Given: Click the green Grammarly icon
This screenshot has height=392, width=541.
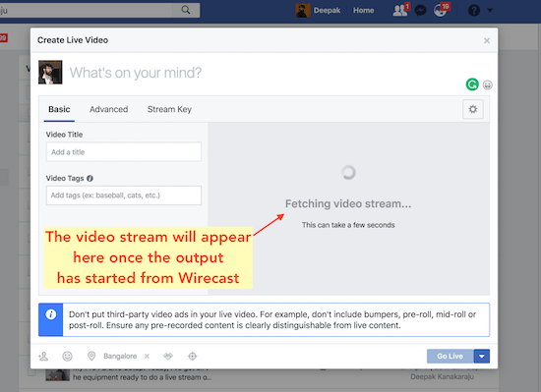Looking at the screenshot, I should click(472, 84).
